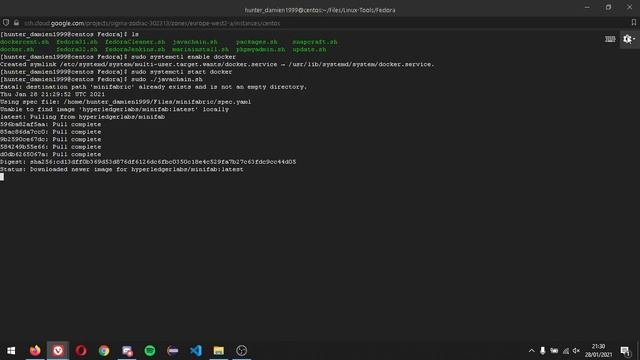Click the update.sh file name
The height and width of the screenshot is (360, 640).
pyautogui.click(x=309, y=49)
